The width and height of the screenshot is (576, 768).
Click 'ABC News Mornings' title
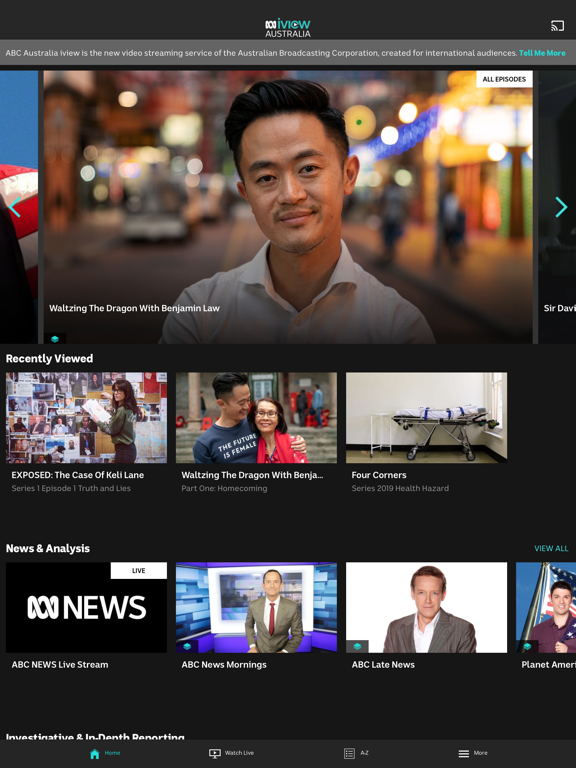pyautogui.click(x=224, y=665)
